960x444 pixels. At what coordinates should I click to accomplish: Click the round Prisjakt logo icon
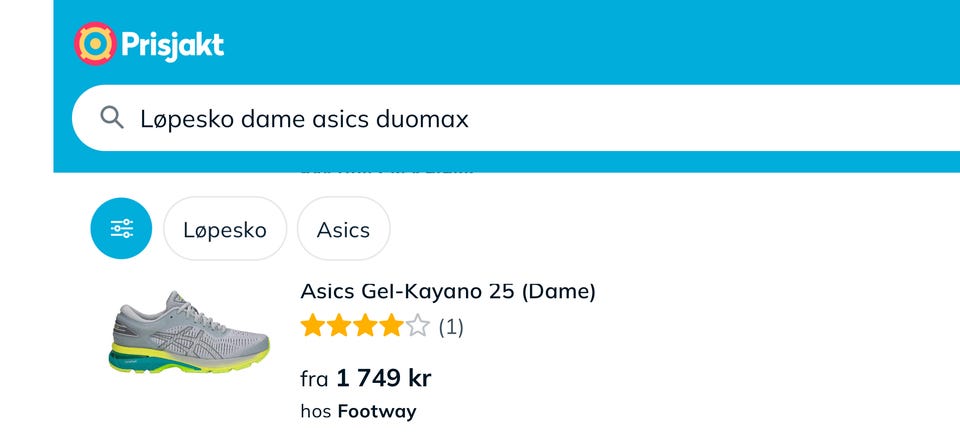[94, 44]
